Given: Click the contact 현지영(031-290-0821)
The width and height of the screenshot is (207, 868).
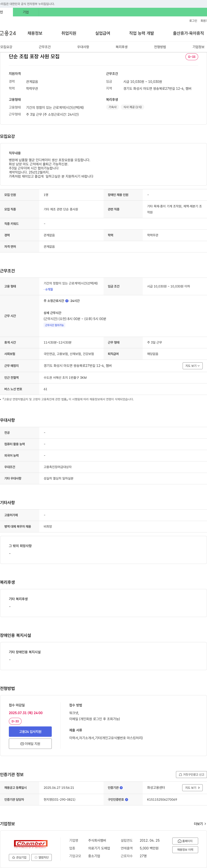Looking at the screenshot, I should [59, 800].
